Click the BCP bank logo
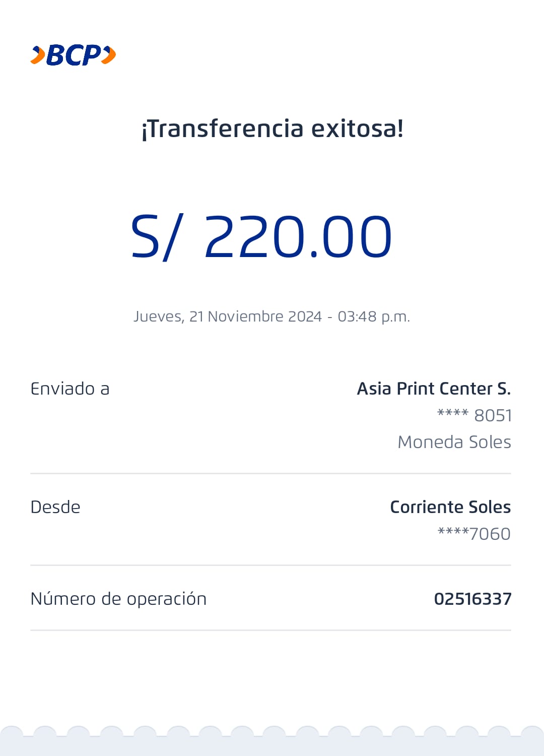 click(74, 55)
